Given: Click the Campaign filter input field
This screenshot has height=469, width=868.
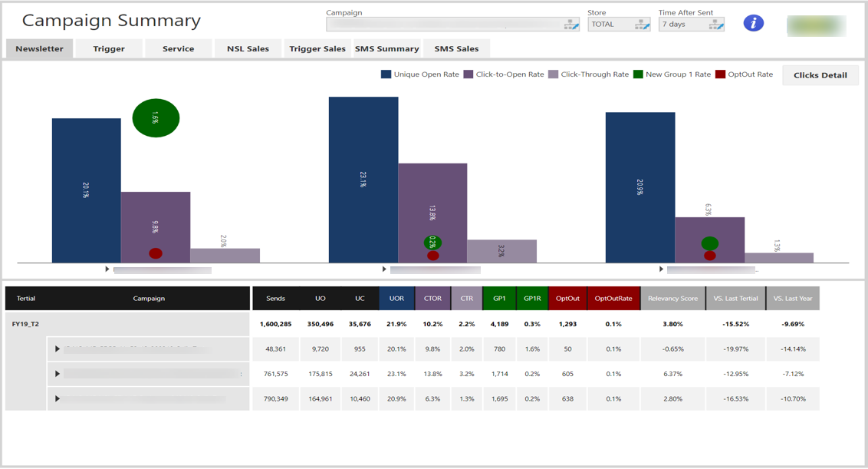Looking at the screenshot, I should click(445, 24).
